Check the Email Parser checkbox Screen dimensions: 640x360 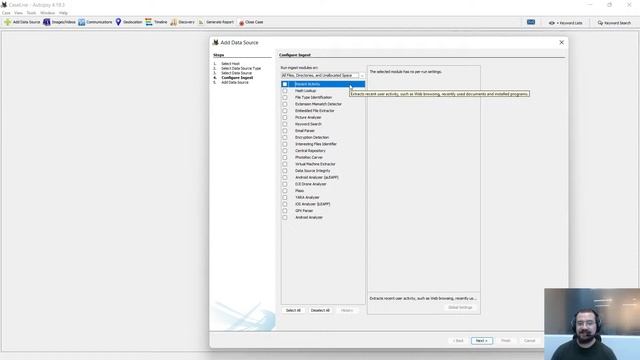click(285, 131)
